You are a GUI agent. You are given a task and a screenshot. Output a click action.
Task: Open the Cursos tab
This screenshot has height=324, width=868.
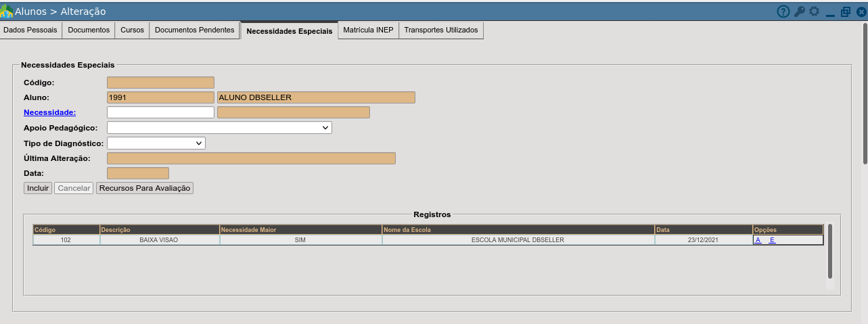click(x=132, y=30)
